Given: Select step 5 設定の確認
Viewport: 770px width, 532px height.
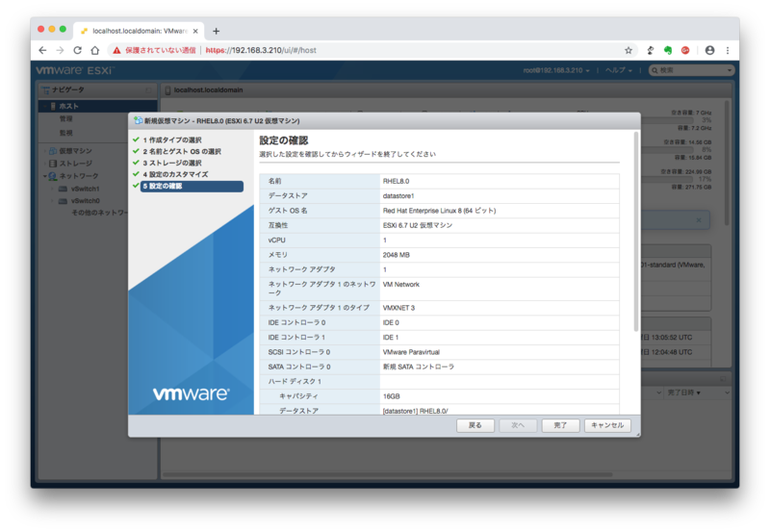Looking at the screenshot, I should 192,186.
